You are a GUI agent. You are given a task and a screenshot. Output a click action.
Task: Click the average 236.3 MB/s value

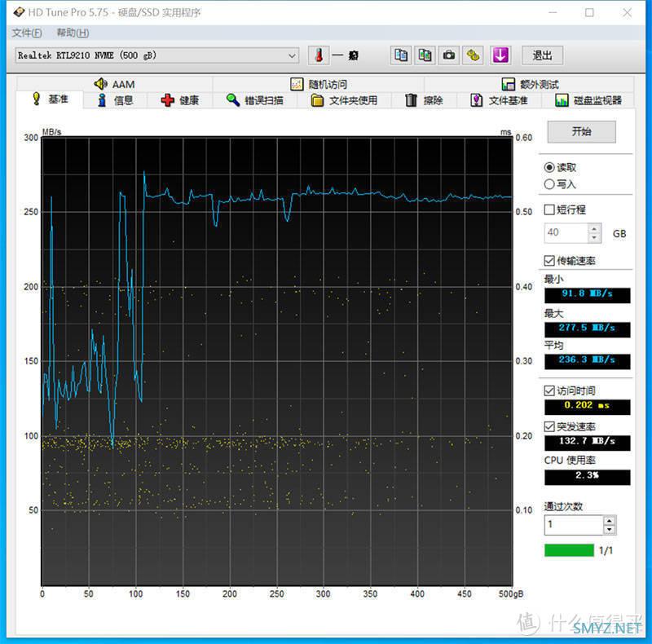[x=587, y=360]
